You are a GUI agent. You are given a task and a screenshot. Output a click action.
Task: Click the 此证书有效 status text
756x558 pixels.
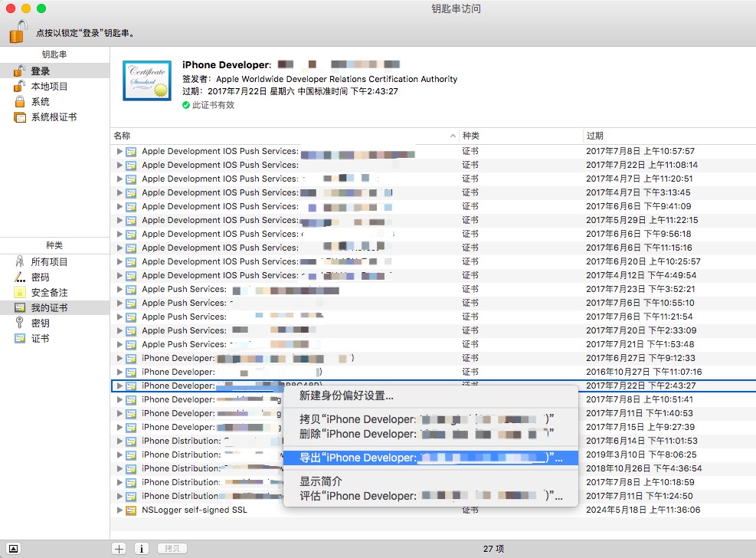[213, 105]
